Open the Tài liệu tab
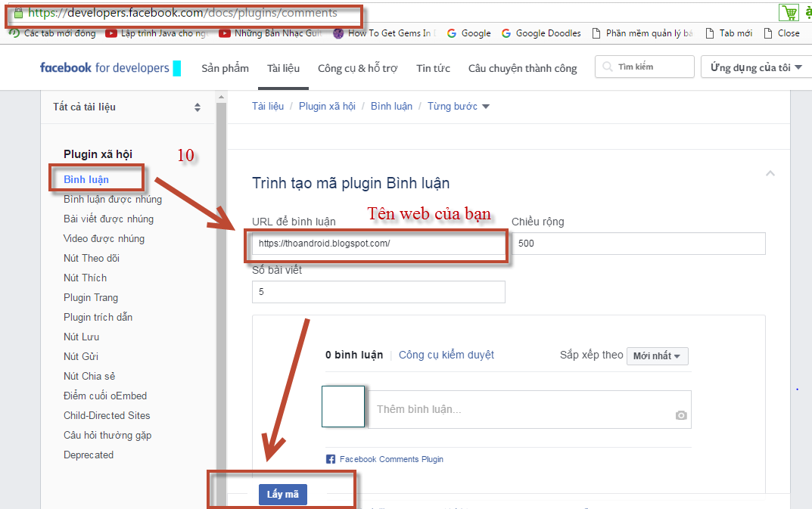 click(x=283, y=68)
